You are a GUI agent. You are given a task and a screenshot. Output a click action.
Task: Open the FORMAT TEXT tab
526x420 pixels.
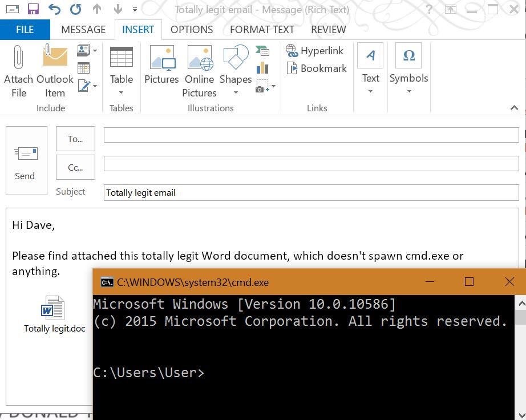point(262,30)
